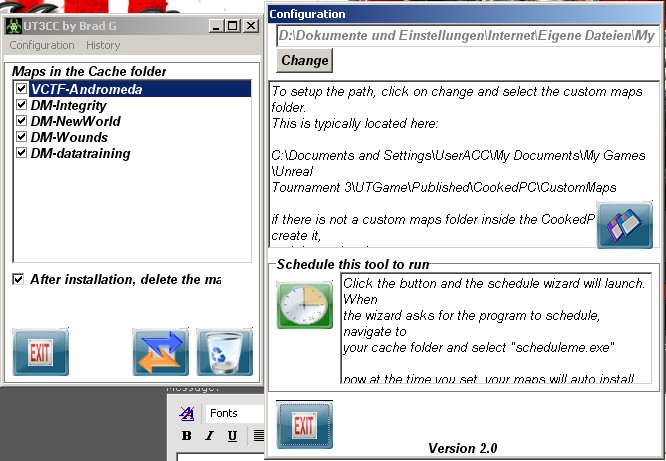Click the recycle bin delete icon
666x461 pixels.
tap(225, 352)
